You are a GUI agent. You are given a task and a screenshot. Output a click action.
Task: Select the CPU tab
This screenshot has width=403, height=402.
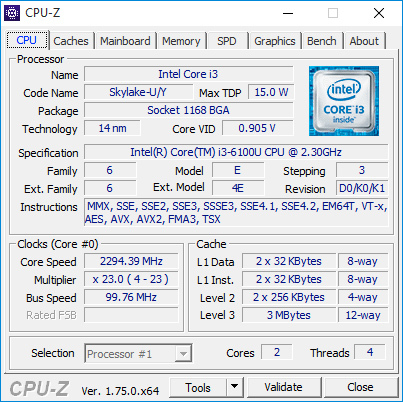pos(27,40)
